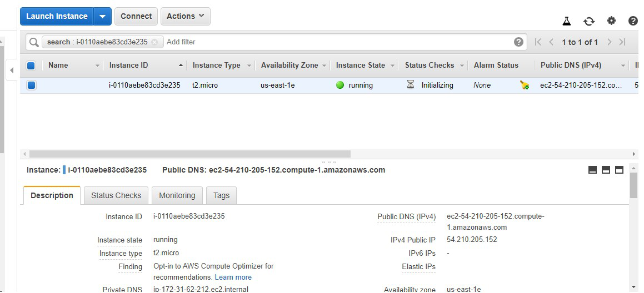Click the Public DNS (IPv4) description label
This screenshot has width=644, height=293.
(x=407, y=216)
